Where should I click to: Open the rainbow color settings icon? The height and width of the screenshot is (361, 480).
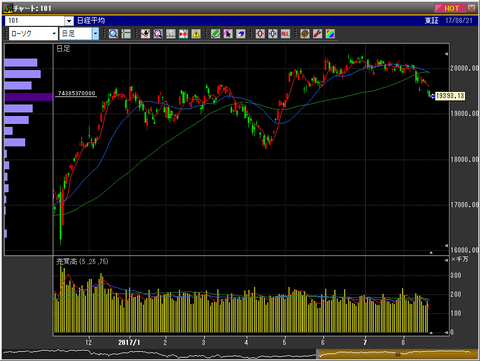(x=330, y=34)
